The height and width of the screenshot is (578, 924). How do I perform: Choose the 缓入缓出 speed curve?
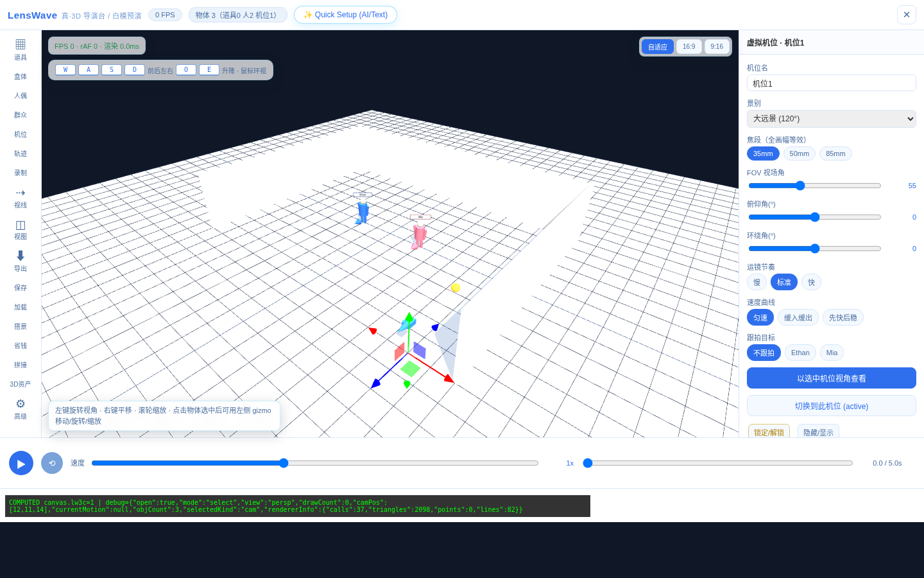[x=798, y=317]
